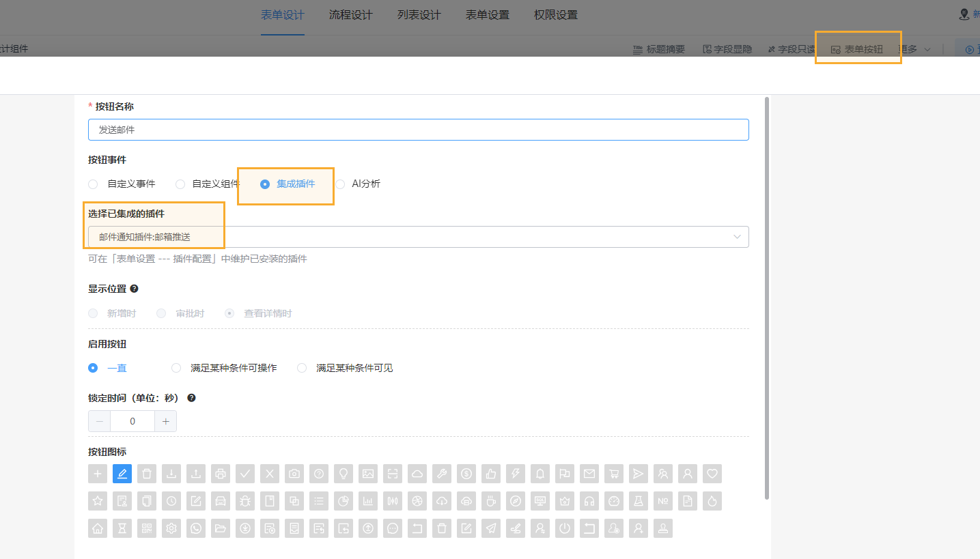Pick the lightning bolt icon
This screenshot has height=559, width=980.
516,473
